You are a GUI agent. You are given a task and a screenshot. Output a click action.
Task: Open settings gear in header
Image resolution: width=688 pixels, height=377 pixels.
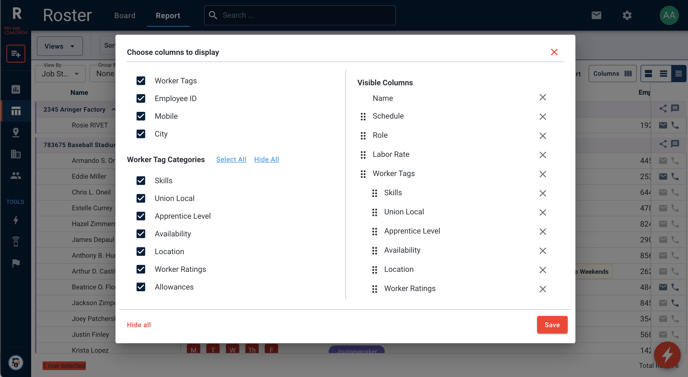627,15
